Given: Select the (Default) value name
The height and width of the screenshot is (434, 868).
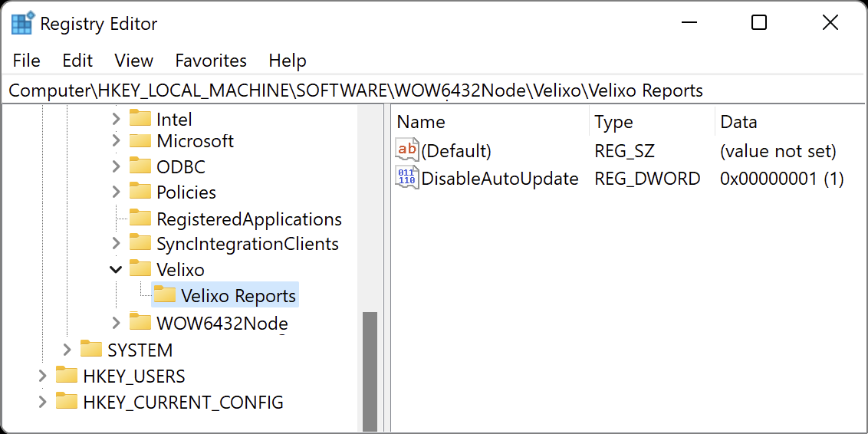Looking at the screenshot, I should pyautogui.click(x=456, y=150).
